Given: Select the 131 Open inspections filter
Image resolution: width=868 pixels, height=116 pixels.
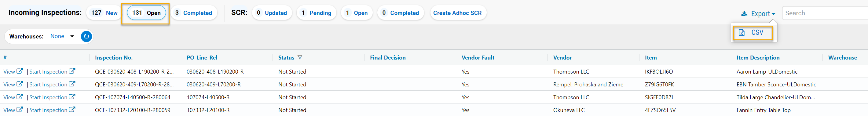Looking at the screenshot, I should click(x=146, y=13).
